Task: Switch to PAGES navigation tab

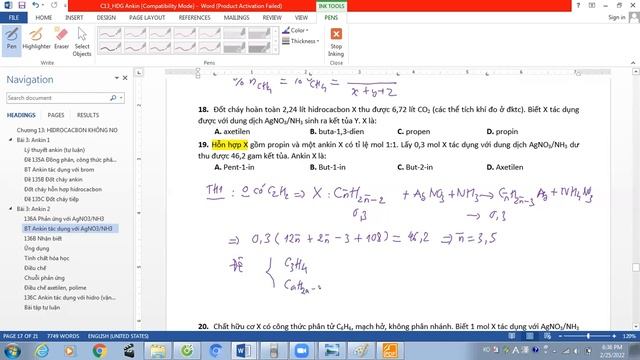Action: click(56, 115)
